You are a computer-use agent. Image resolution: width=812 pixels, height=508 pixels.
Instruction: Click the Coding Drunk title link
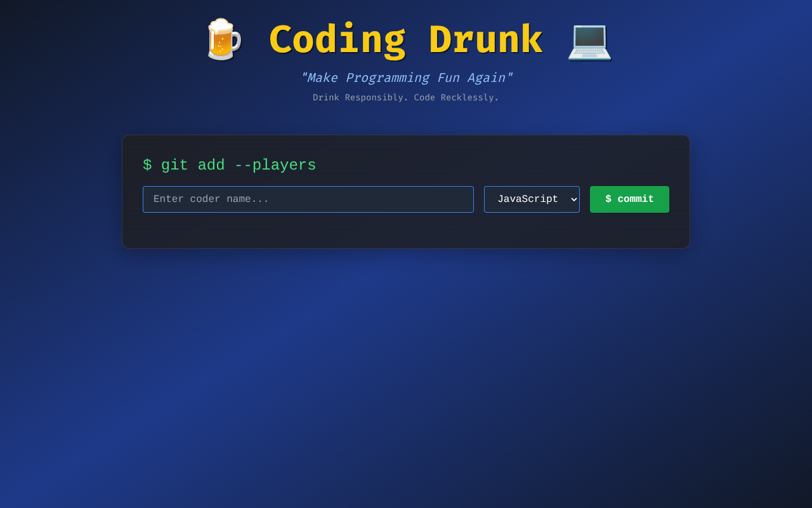[x=406, y=39]
